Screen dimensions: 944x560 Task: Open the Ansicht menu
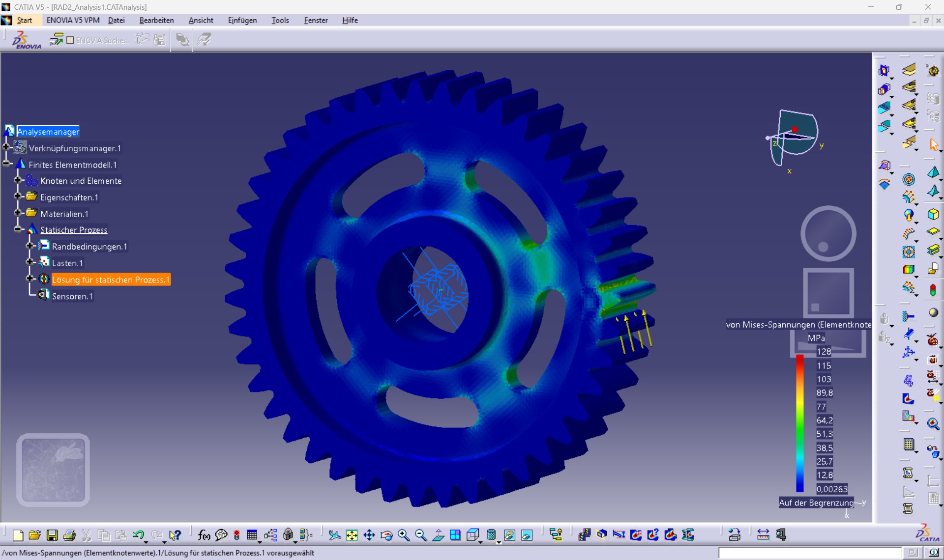tap(201, 20)
